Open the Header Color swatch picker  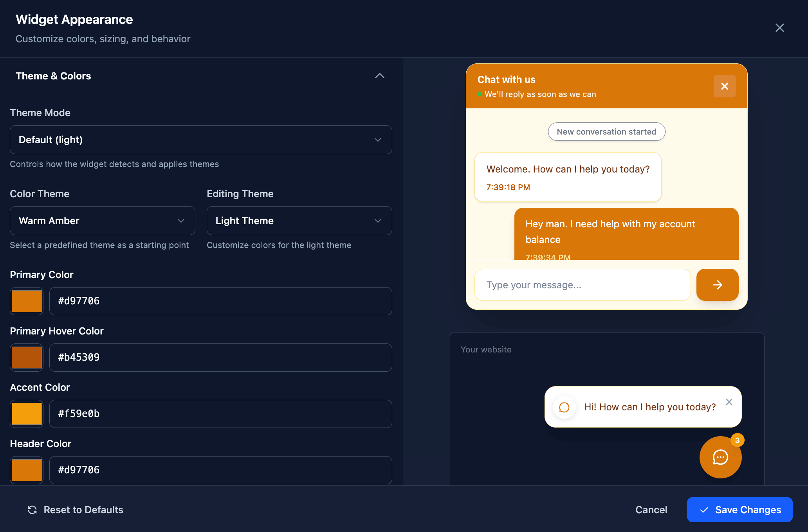coord(27,470)
